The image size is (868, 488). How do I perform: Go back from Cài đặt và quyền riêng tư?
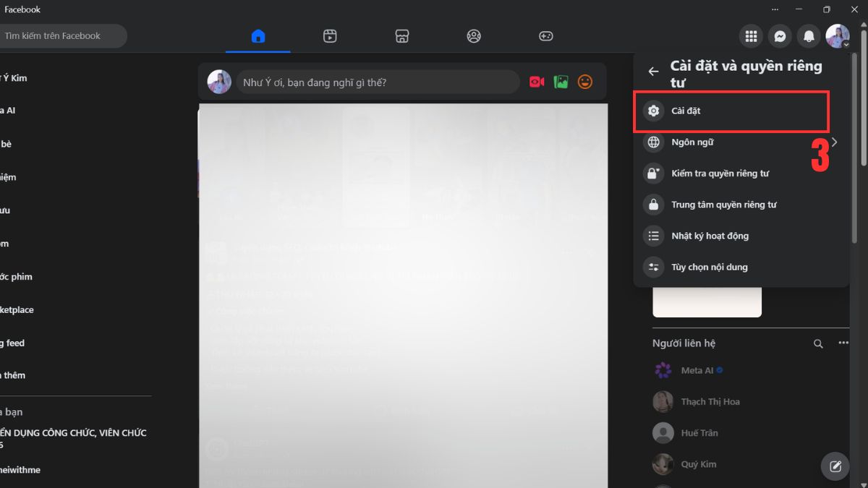pos(653,72)
